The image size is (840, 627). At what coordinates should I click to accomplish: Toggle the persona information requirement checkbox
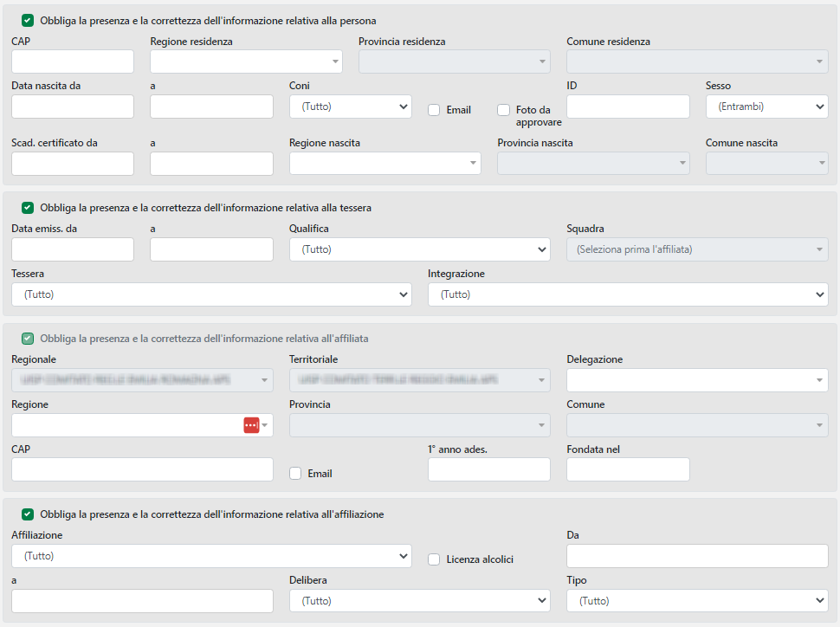28,20
